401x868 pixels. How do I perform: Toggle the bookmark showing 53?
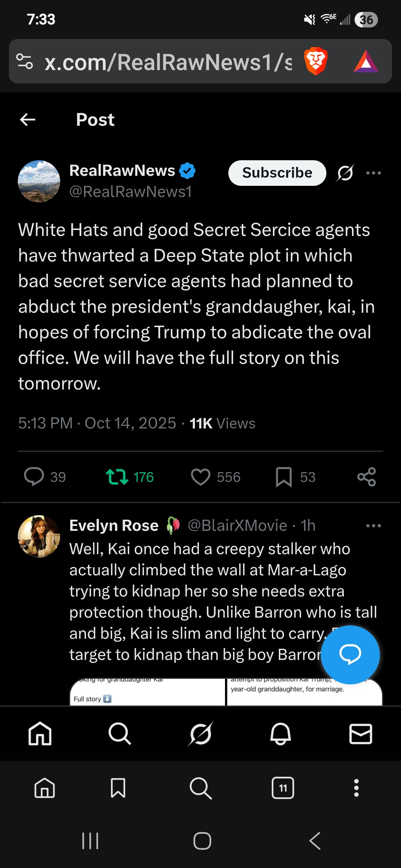tap(284, 477)
